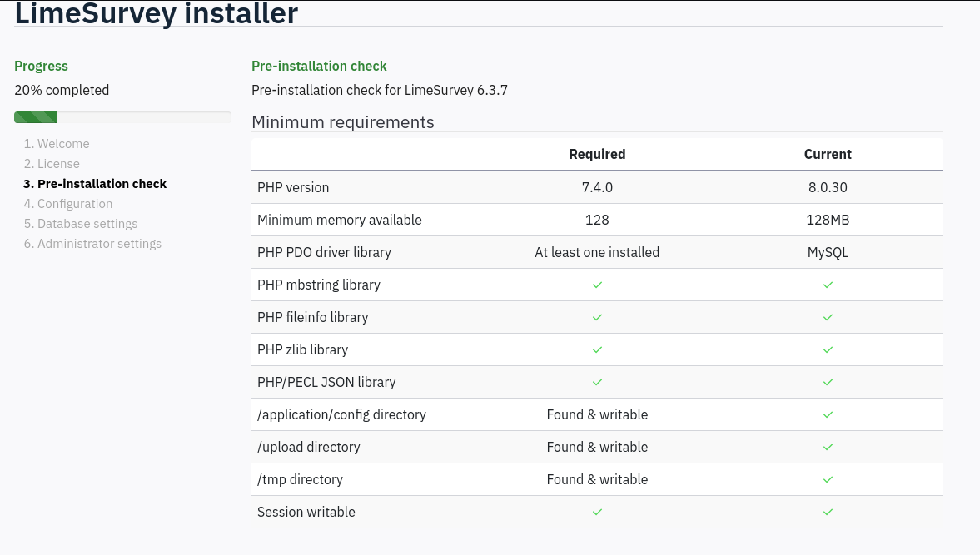Image resolution: width=980 pixels, height=555 pixels.
Task: Click Found & writable for /upload directory
Action: pos(597,447)
